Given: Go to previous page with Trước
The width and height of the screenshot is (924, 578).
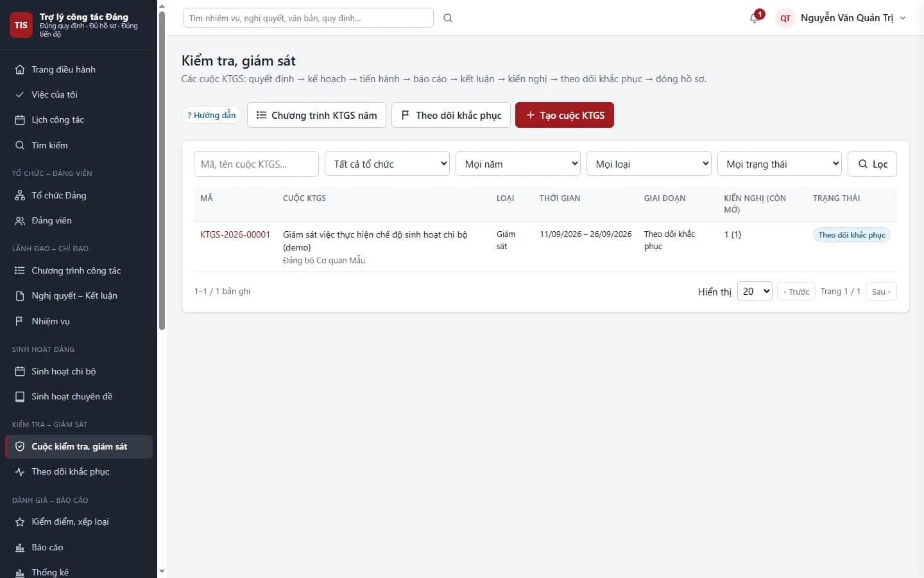Looking at the screenshot, I should pos(796,292).
